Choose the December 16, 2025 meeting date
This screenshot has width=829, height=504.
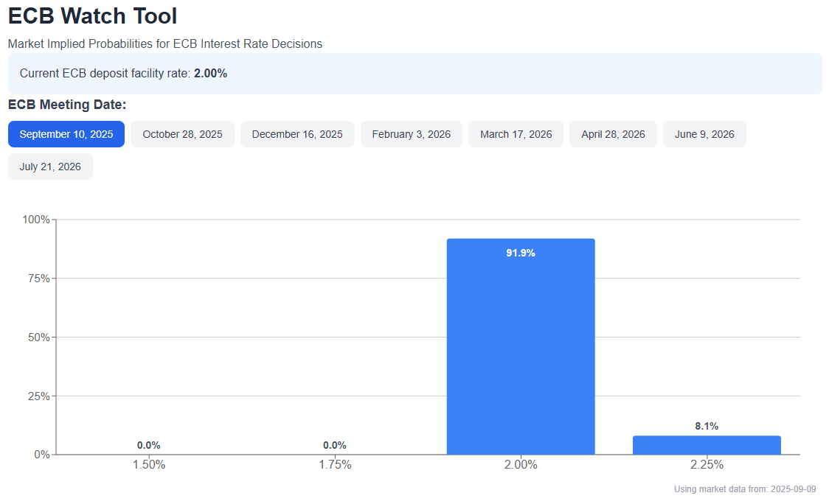coord(297,134)
